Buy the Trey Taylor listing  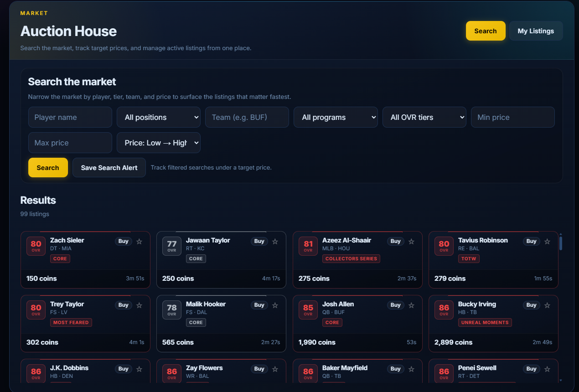(124, 305)
